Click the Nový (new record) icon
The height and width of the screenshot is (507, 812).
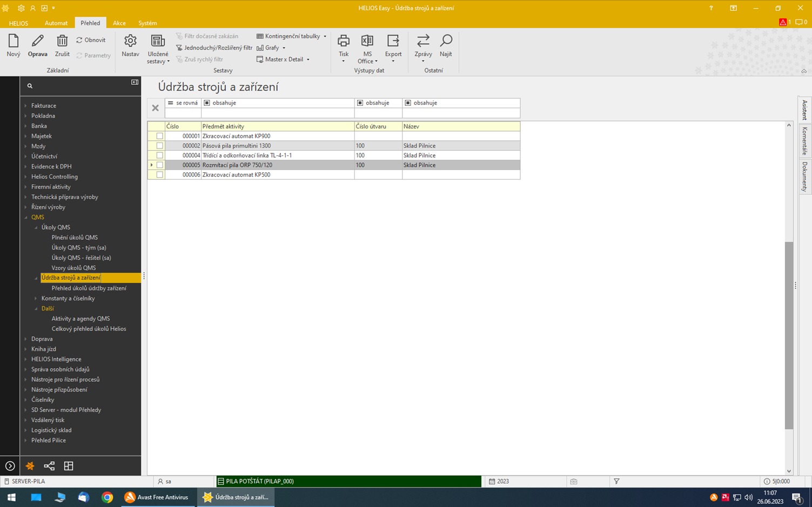pos(14,41)
